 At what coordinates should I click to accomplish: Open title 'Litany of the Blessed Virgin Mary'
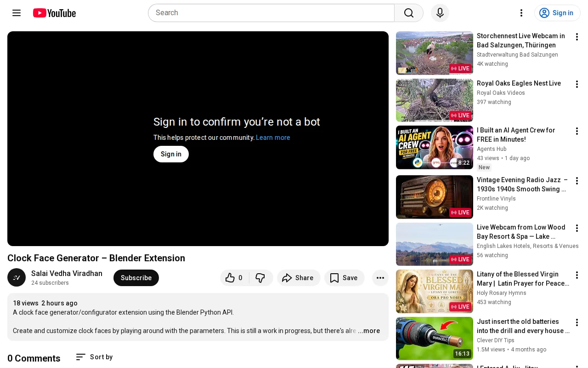tap(523, 279)
